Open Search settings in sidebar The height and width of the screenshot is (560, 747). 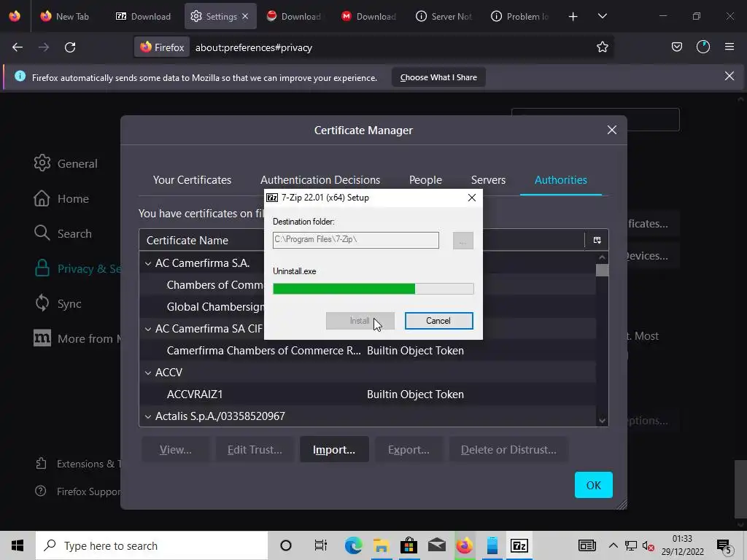63,233
